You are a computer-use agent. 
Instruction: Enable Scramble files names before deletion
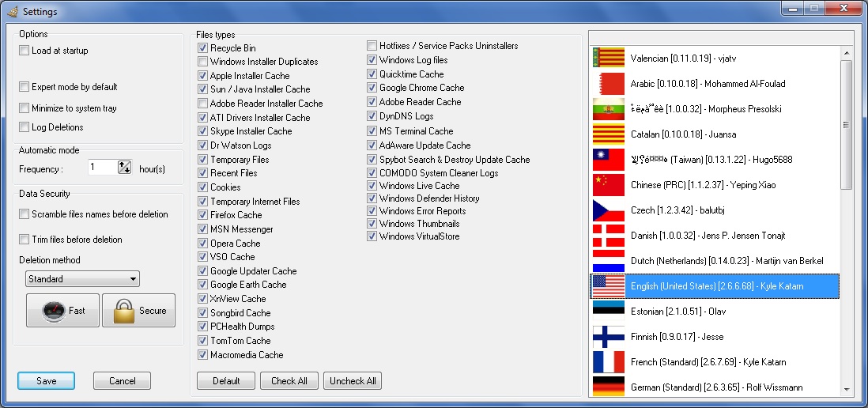[24, 214]
